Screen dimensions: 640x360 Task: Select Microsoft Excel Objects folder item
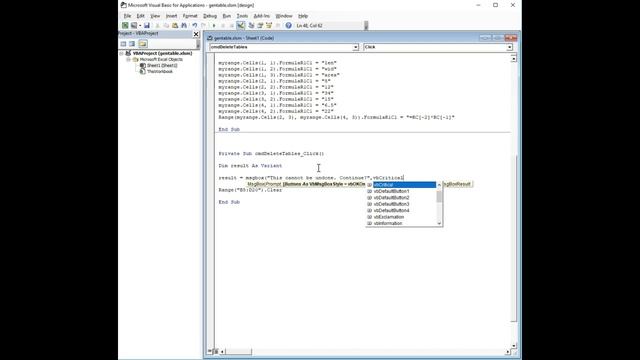161,60
